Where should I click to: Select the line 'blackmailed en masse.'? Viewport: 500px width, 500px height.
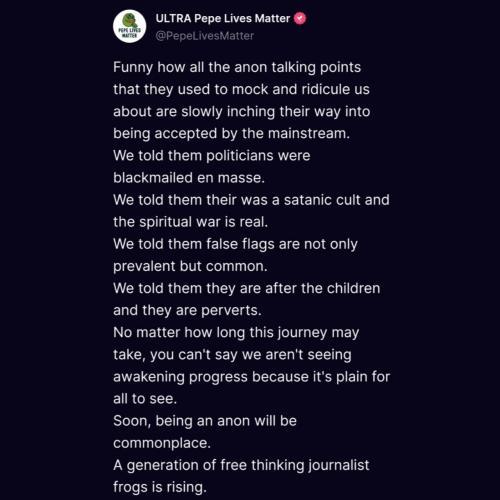coord(189,178)
